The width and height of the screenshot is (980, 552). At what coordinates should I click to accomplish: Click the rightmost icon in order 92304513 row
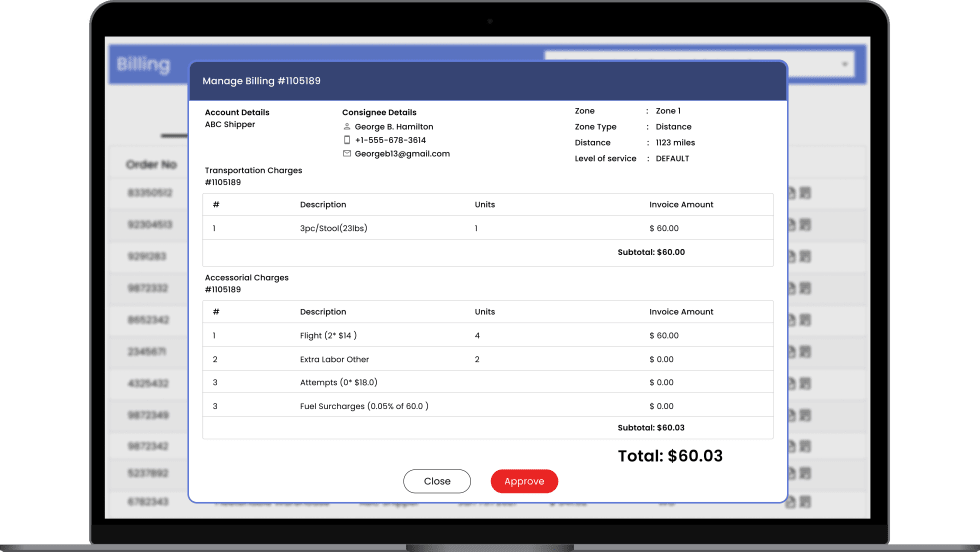tap(806, 225)
